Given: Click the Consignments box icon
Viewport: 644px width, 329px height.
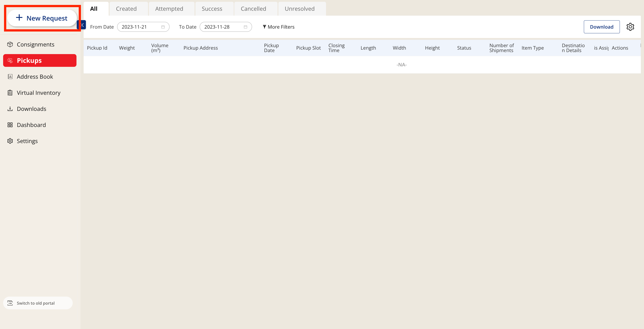Looking at the screenshot, I should point(10,44).
